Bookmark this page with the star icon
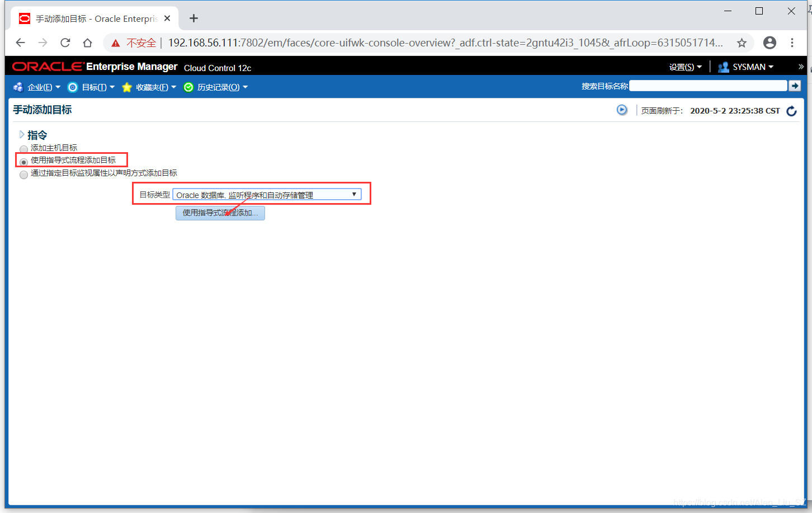812x513 pixels. pos(742,43)
